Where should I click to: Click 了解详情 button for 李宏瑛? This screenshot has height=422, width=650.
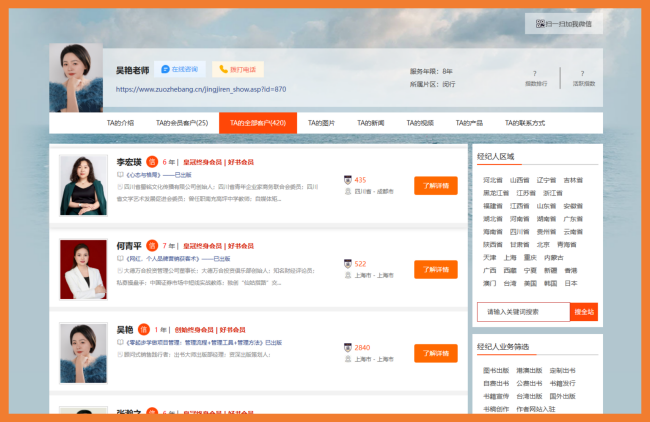point(435,185)
